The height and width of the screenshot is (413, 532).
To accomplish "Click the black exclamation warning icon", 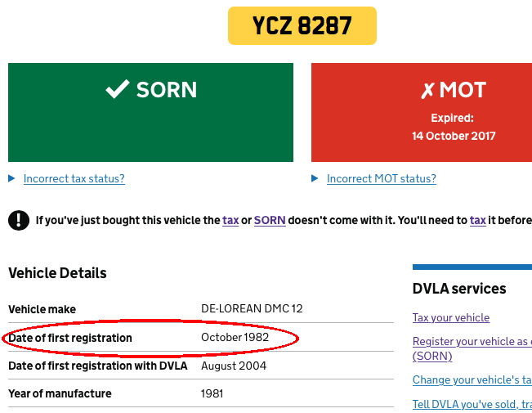I will click(x=18, y=220).
